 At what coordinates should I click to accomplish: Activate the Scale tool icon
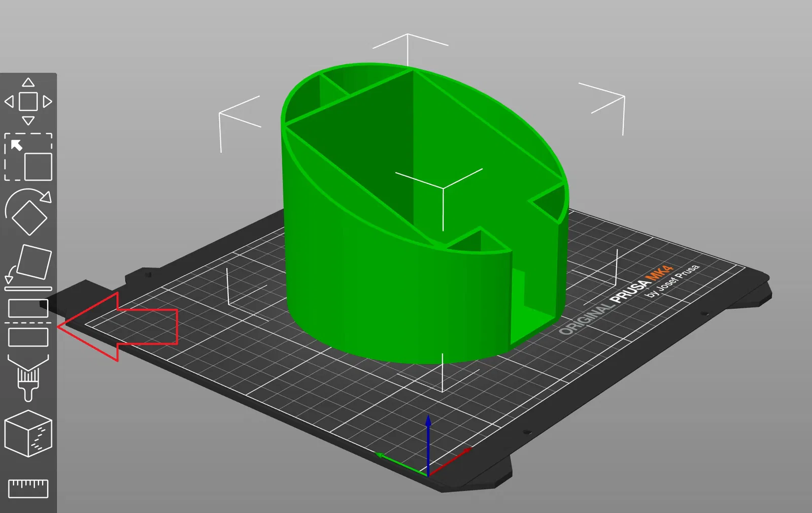(28, 157)
